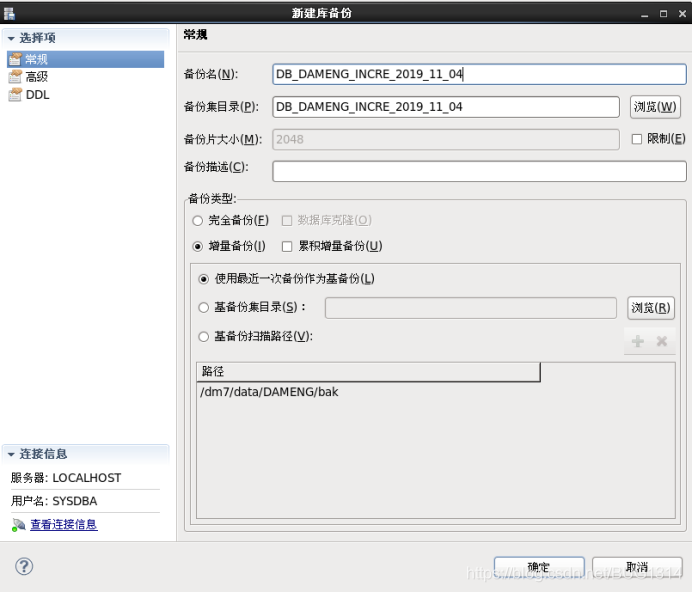
Task: Click the 用户名: SYSDBA text
Action: [54, 502]
